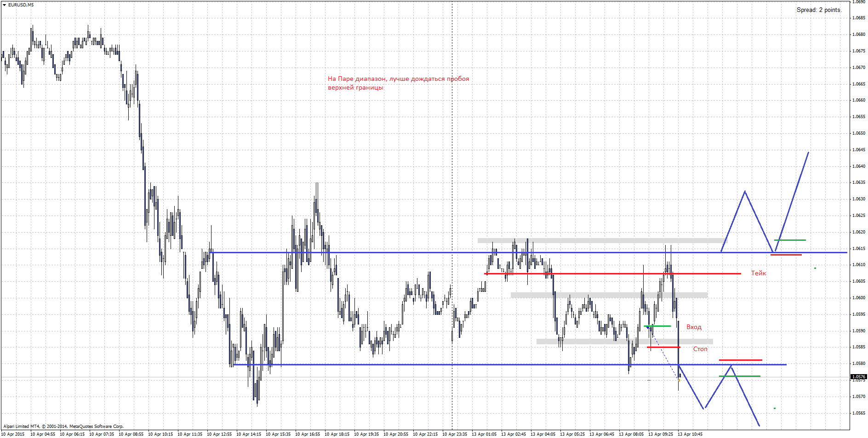Select the lower blue horizontal line at 1.0580
Screen dimensions: 868x438
click(510, 364)
